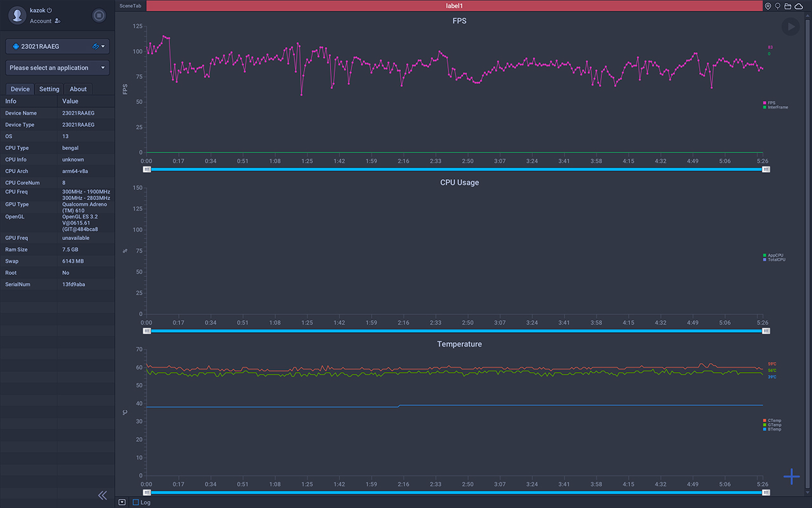Log out via power icon beside kazok
The image size is (812, 508).
[49, 10]
